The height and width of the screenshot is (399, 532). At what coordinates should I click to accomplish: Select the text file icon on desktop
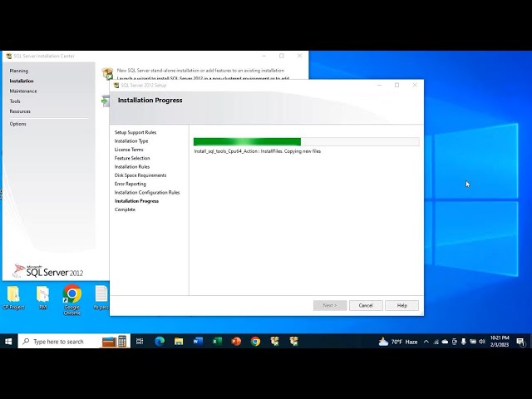(x=101, y=298)
